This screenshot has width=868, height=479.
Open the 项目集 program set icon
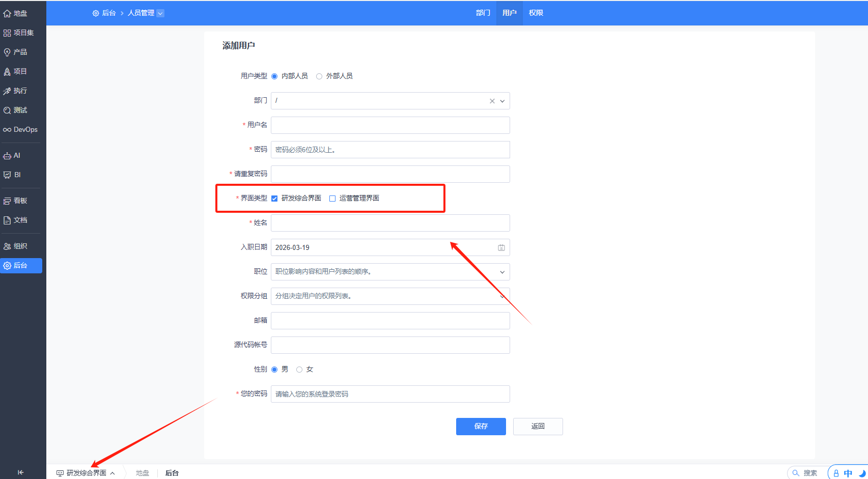[x=7, y=33]
